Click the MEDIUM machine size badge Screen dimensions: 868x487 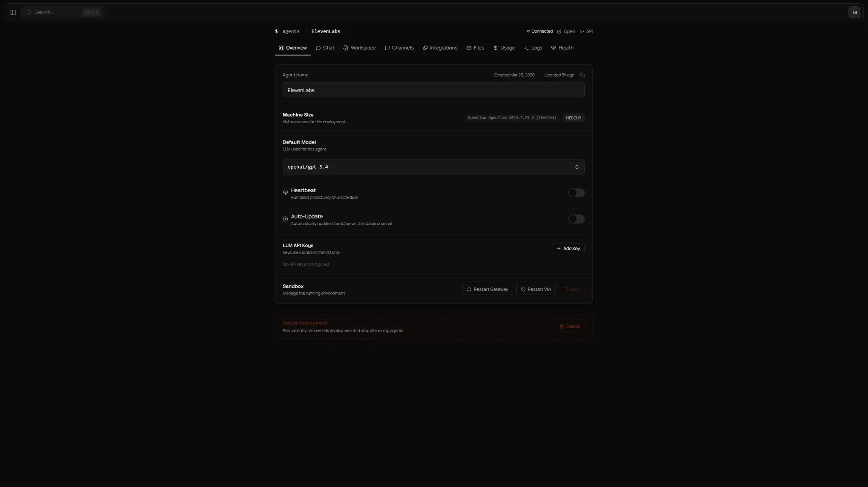[x=573, y=118]
